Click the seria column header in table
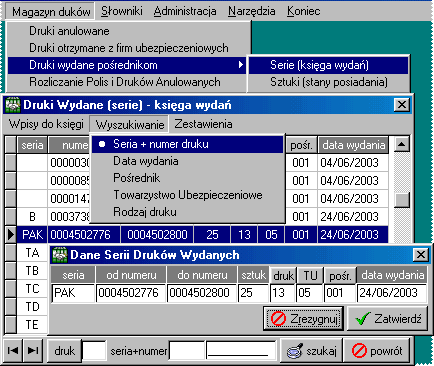The width and height of the screenshot is (434, 366). [32, 145]
